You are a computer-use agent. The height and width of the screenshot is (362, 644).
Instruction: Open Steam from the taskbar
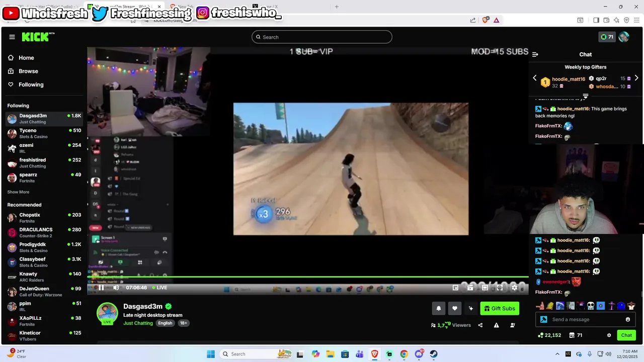pyautogui.click(x=434, y=354)
